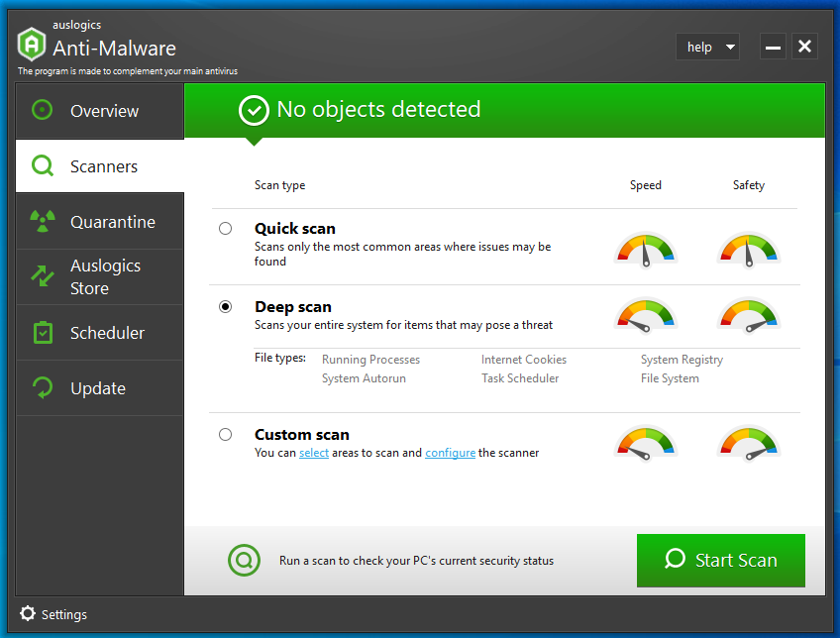Viewport: 840px width, 638px height.
Task: Open the Scheduler calendar icon
Action: pos(42,332)
